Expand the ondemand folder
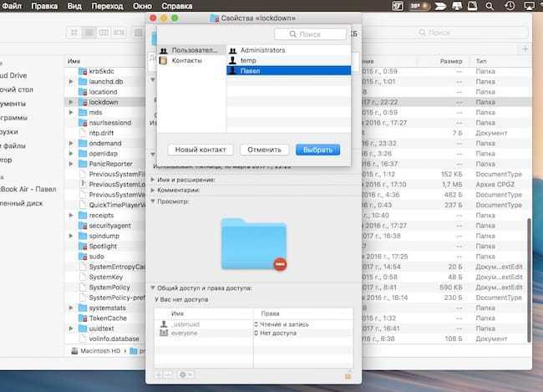Viewport: 543px width, 392px height. (71, 143)
